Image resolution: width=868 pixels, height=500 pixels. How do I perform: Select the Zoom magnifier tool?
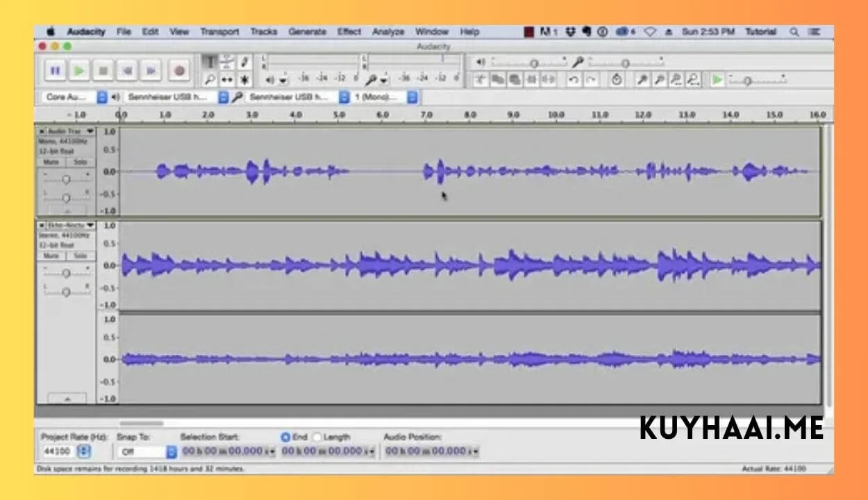[209, 79]
